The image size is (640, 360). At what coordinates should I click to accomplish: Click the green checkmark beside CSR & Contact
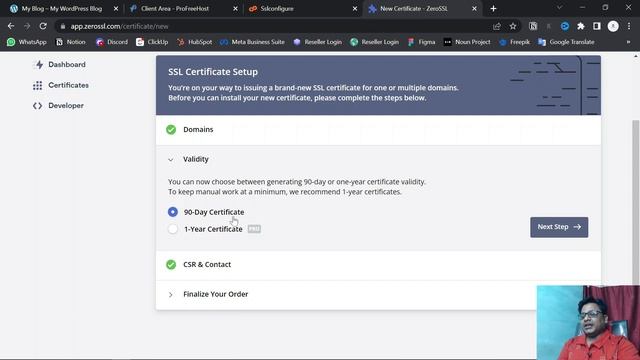171,264
